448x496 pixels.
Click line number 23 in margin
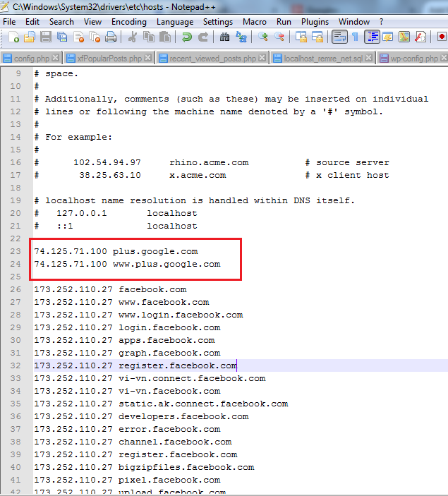click(16, 251)
